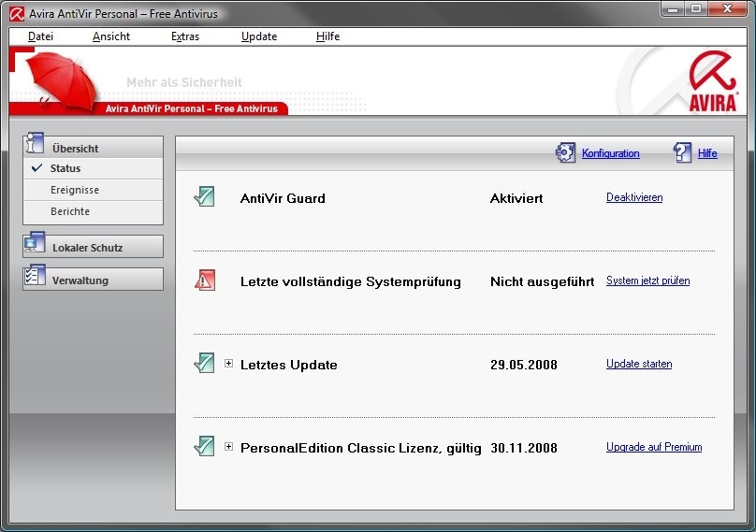Click the red Avira AntiVir Personal banner label

[x=192, y=108]
